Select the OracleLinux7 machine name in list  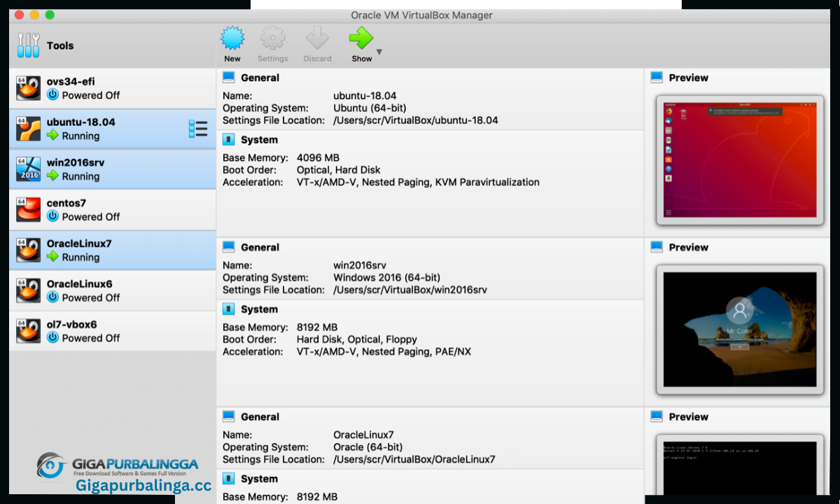79,244
